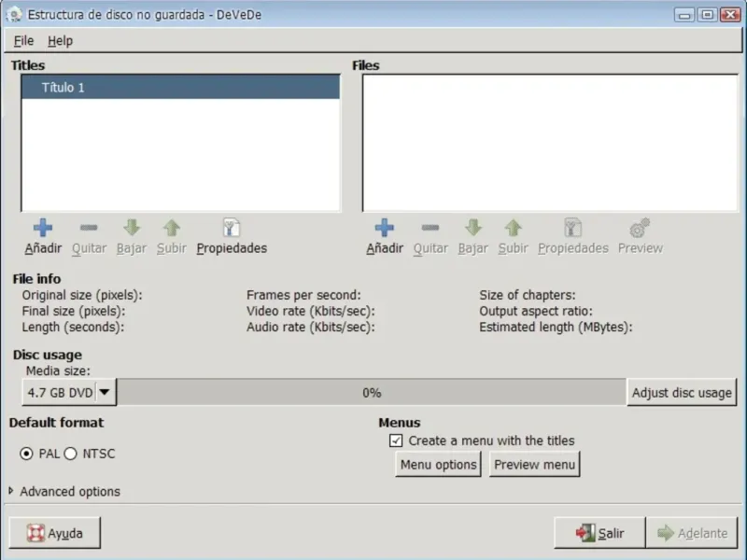Open the 4.7 GB DVD media size dropdown
Viewport: 747px width, 560px height.
click(x=69, y=392)
